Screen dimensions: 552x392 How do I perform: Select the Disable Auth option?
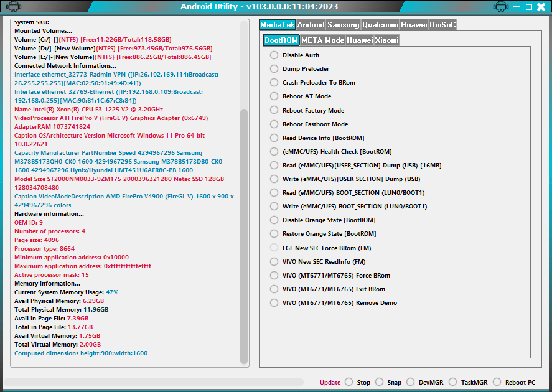(273, 55)
